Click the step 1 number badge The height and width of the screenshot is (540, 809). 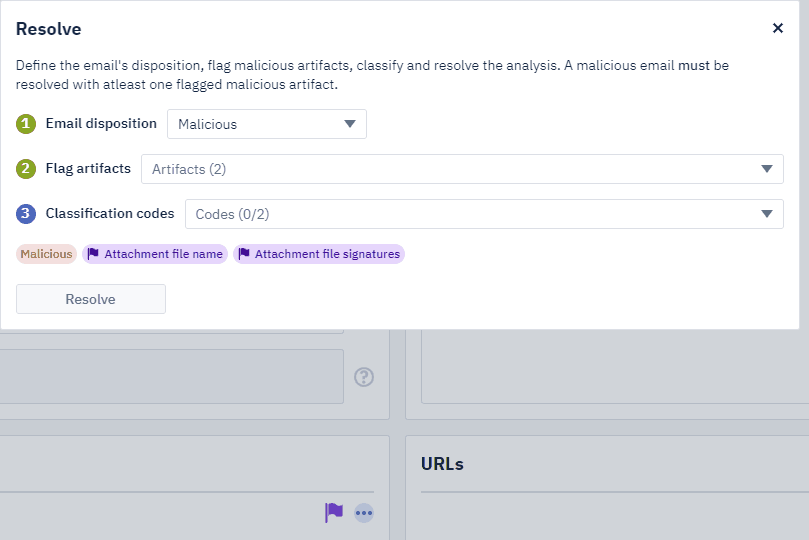pyautogui.click(x=26, y=124)
